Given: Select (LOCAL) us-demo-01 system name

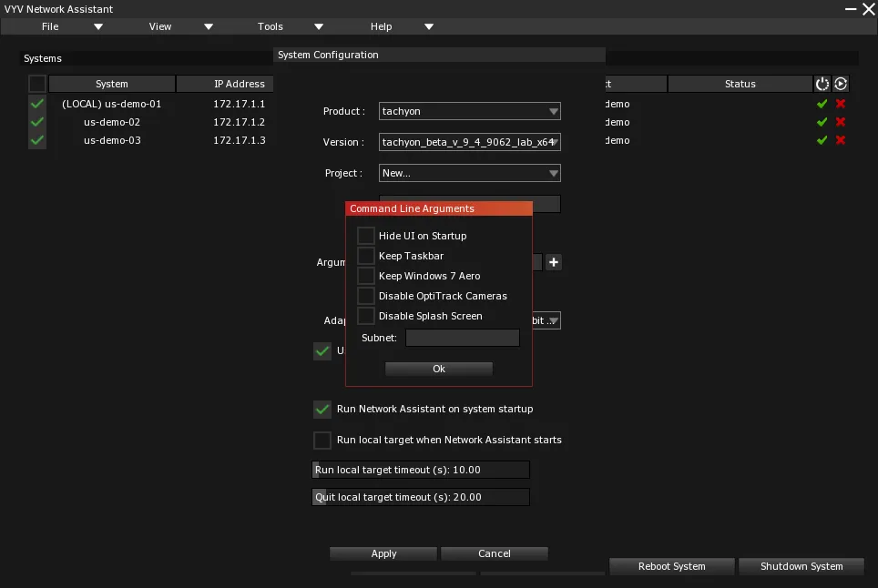Looking at the screenshot, I should click(111, 104).
